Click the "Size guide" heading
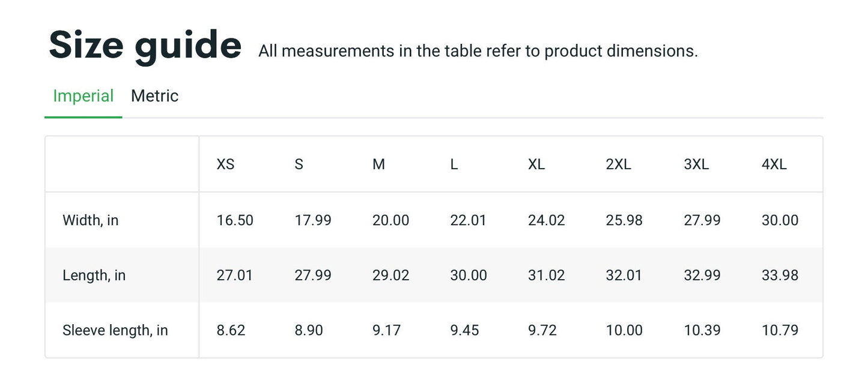 pos(145,46)
